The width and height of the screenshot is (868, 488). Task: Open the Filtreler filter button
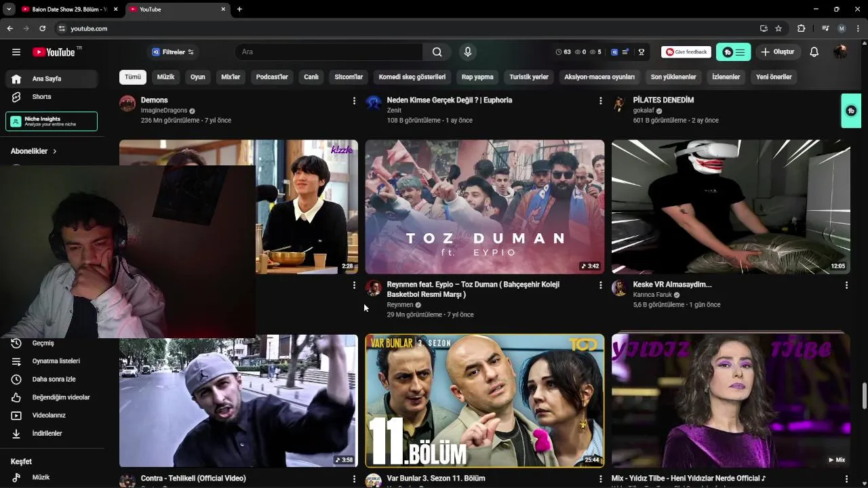[173, 52]
